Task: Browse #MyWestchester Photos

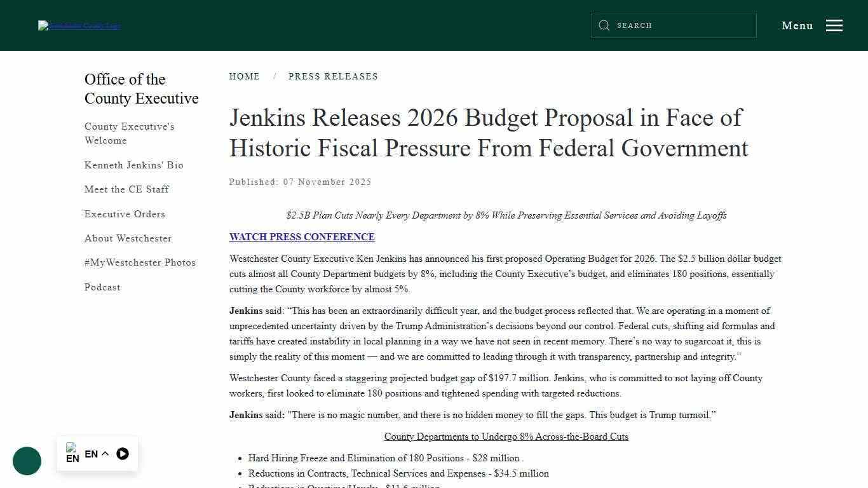Action: coord(140,262)
